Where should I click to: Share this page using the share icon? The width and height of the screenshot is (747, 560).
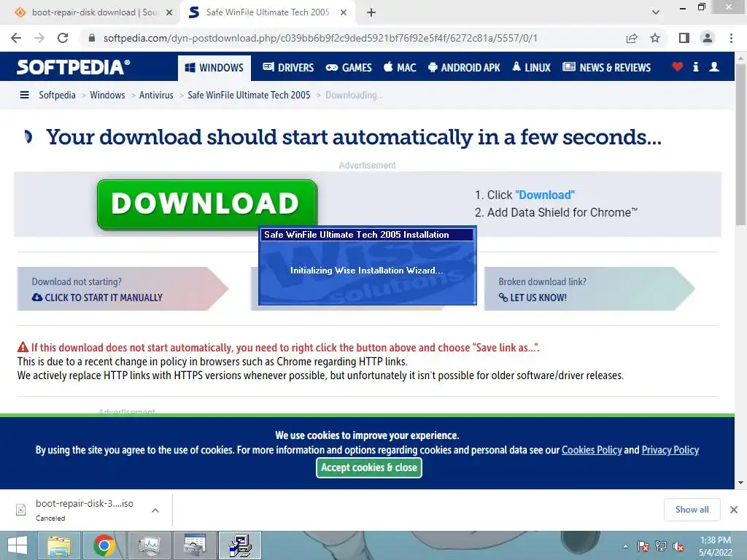tap(632, 38)
